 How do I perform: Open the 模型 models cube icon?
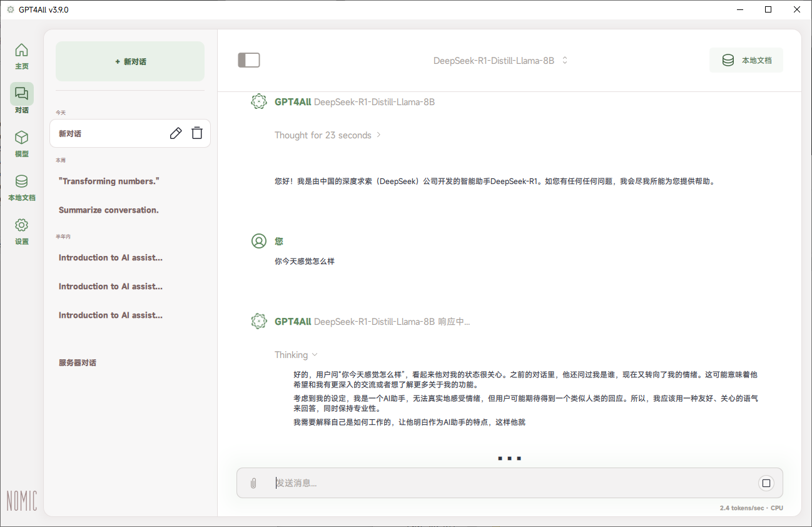tap(21, 138)
